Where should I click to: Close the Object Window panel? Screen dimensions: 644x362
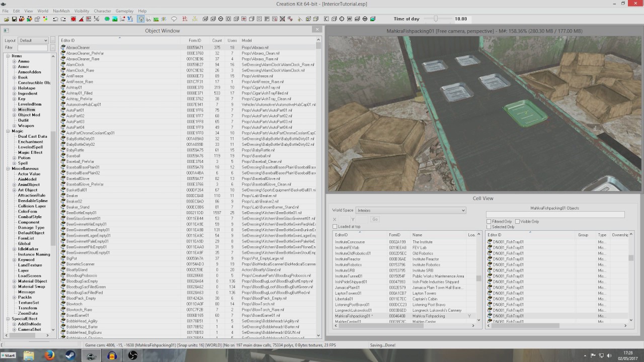pos(317,30)
